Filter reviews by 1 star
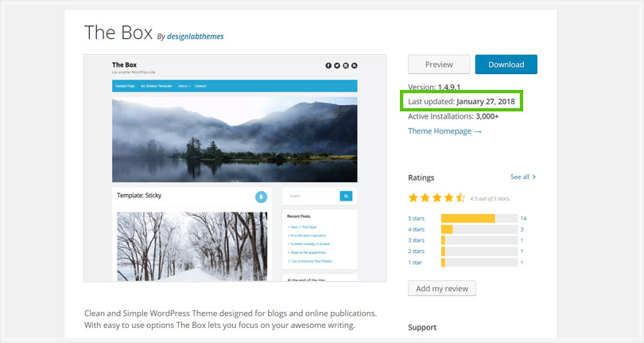The image size is (644, 343). click(415, 263)
